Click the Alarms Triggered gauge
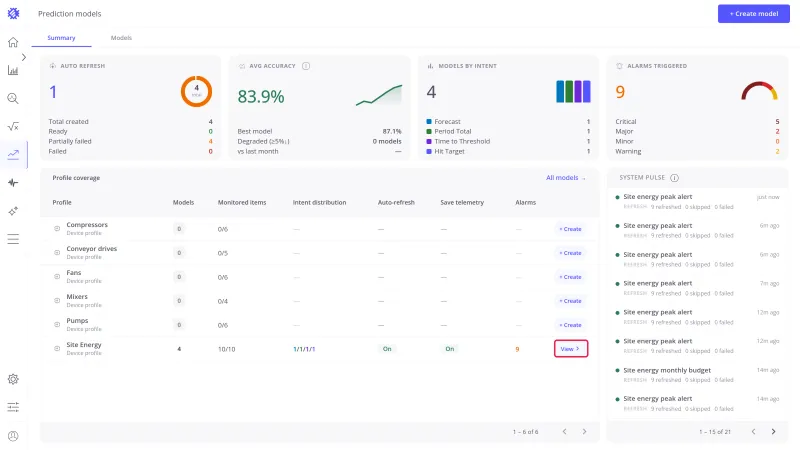This screenshot has height=450, width=800. [759, 91]
